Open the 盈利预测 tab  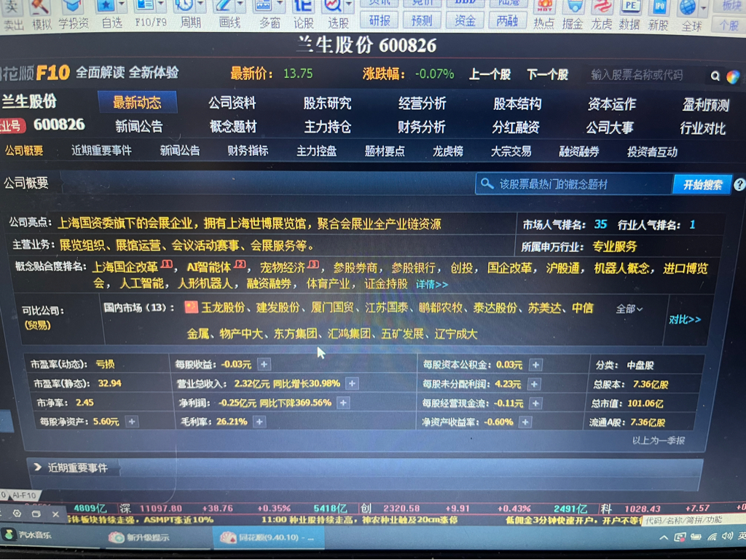coord(705,105)
